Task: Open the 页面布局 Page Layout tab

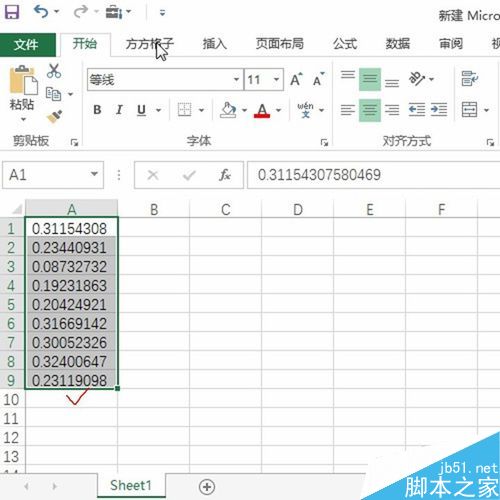Action: (x=279, y=44)
